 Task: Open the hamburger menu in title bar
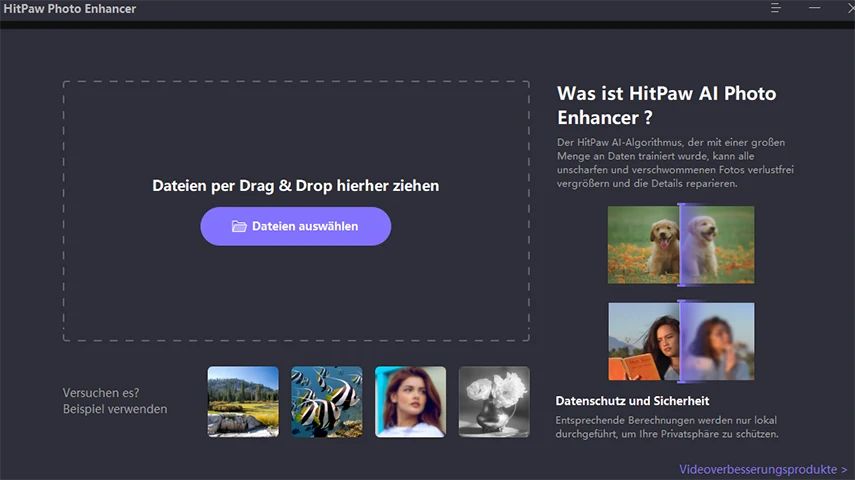(x=775, y=8)
